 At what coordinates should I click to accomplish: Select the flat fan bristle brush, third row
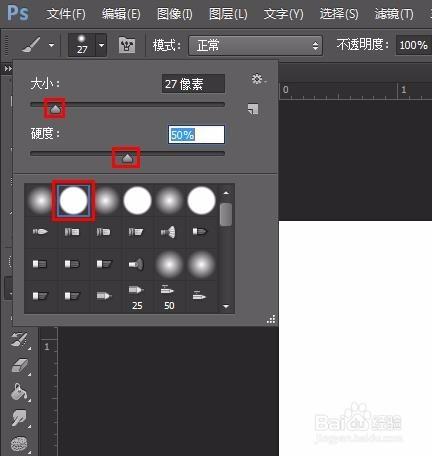click(x=136, y=265)
